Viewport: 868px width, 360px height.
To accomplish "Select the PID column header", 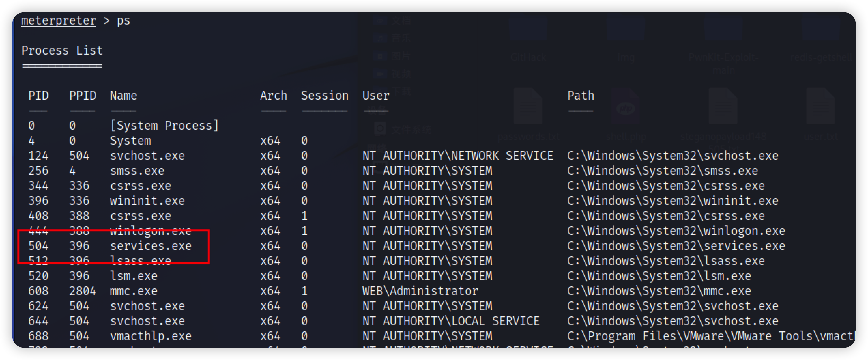I will [39, 96].
